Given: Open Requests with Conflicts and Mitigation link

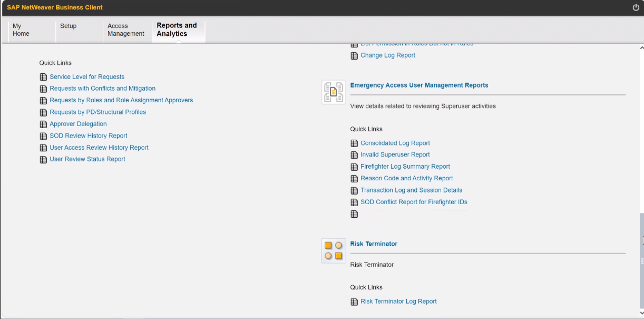Looking at the screenshot, I should pyautogui.click(x=102, y=89).
